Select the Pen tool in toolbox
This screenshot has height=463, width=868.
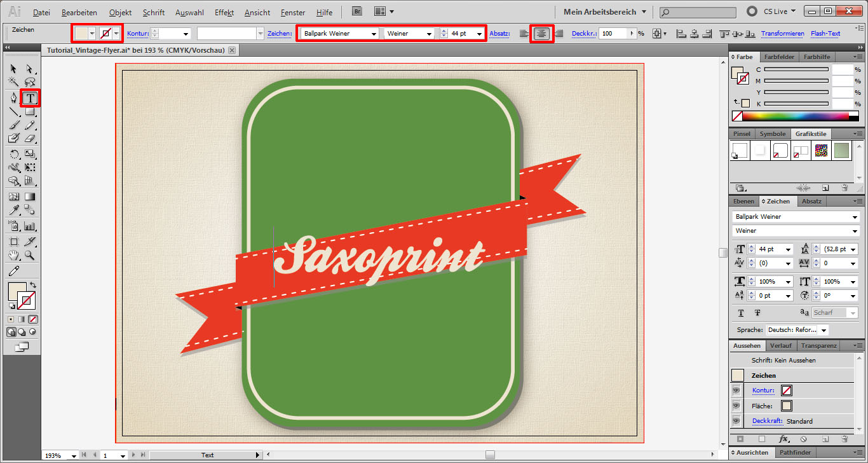(14, 98)
